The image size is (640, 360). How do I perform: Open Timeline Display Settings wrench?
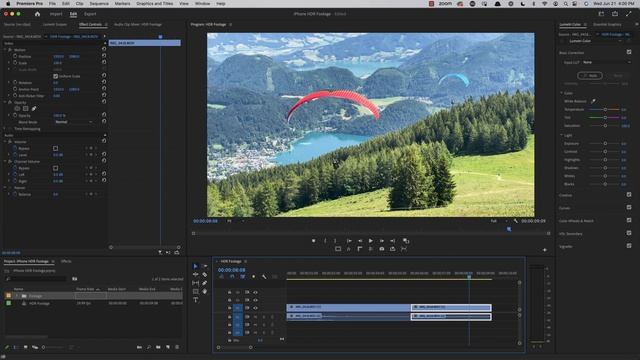click(x=264, y=277)
